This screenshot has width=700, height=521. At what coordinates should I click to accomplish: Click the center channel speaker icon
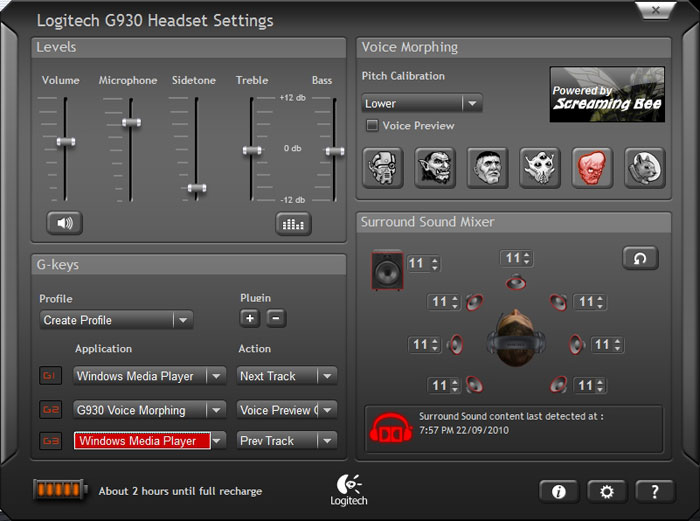click(x=516, y=282)
